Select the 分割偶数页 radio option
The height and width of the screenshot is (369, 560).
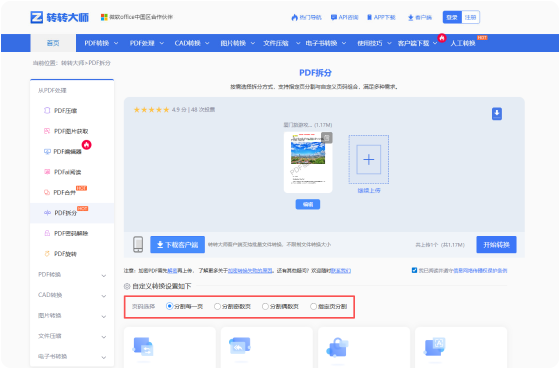point(265,306)
